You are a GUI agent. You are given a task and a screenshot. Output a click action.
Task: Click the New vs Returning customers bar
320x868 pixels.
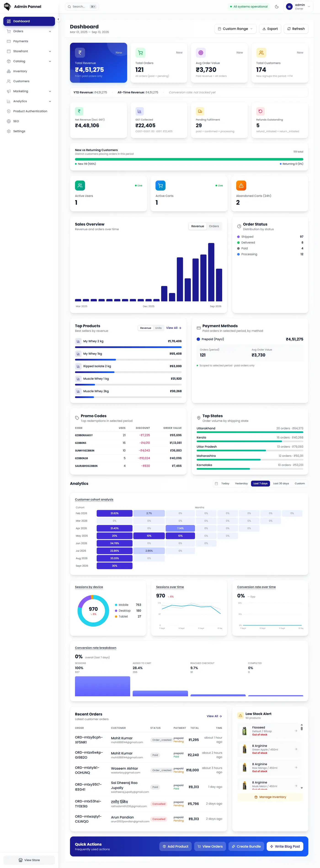point(189,159)
